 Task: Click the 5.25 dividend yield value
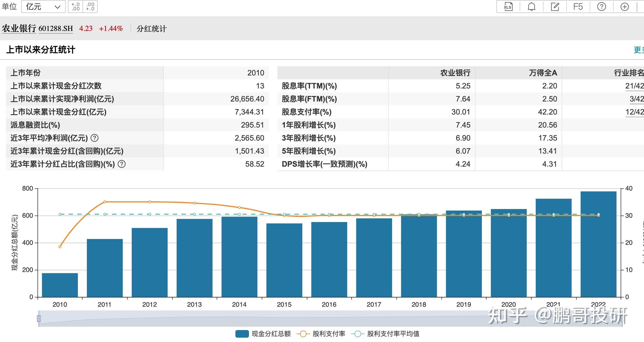[x=463, y=86]
